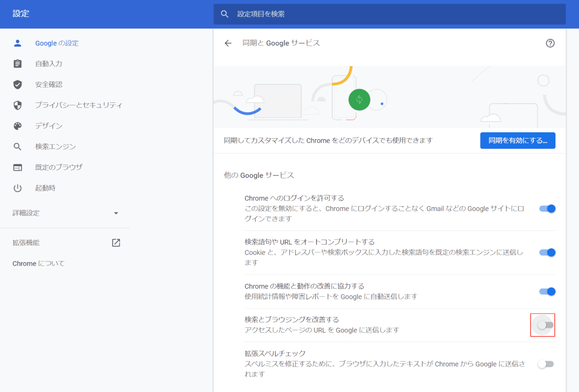
Task: Go back using the left arrow icon
Action: pos(228,43)
